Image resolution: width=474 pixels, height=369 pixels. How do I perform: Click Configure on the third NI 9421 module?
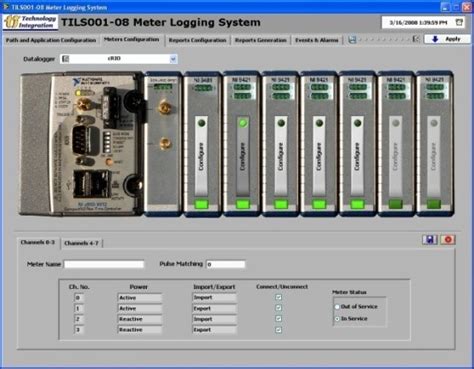[x=319, y=156]
